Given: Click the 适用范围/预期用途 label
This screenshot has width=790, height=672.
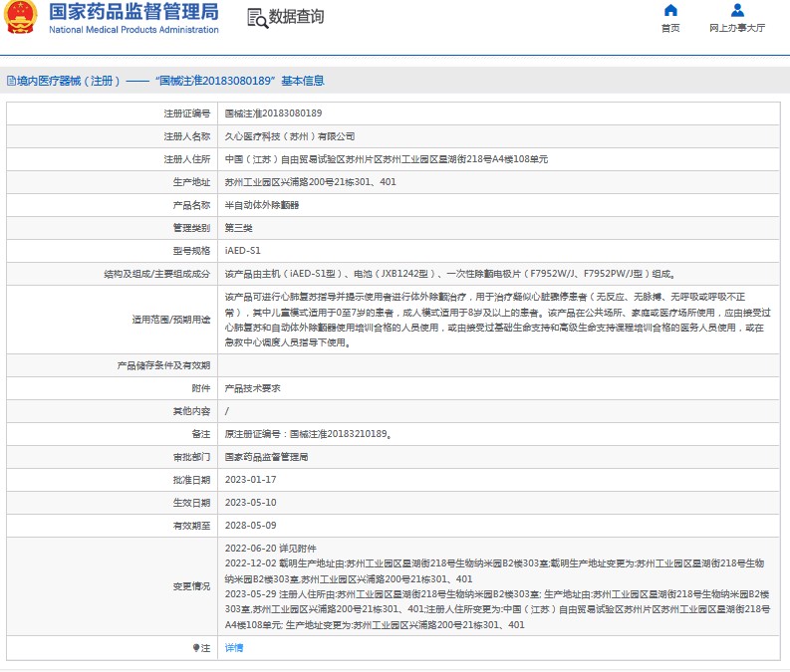Looking at the screenshot, I should tap(171, 320).
